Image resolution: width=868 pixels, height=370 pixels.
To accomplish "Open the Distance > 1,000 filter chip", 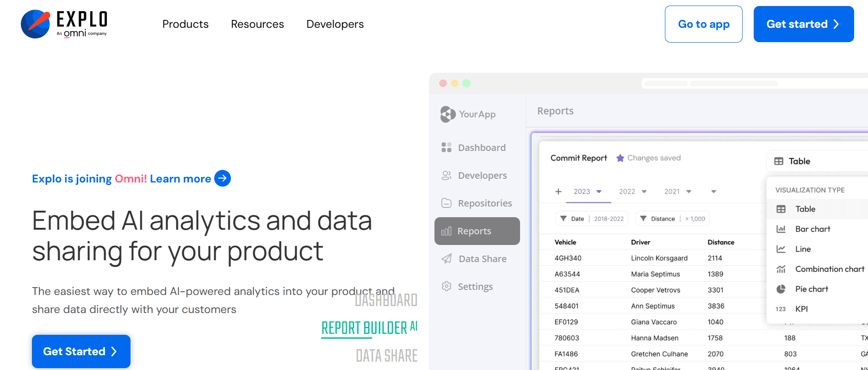I will click(x=672, y=219).
